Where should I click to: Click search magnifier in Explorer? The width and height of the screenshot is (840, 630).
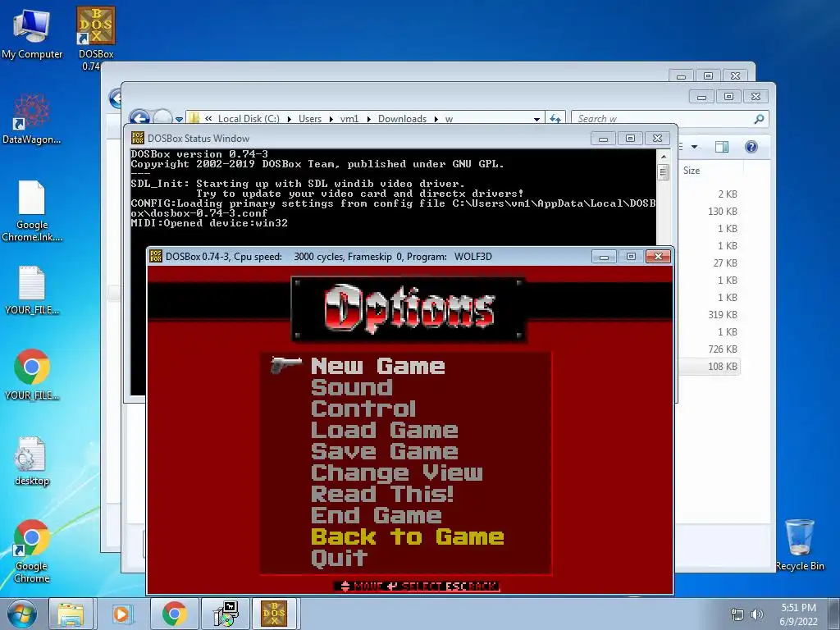(759, 118)
